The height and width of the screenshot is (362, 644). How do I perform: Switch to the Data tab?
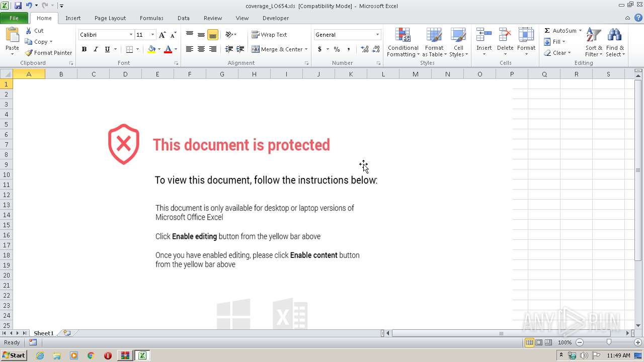click(184, 18)
